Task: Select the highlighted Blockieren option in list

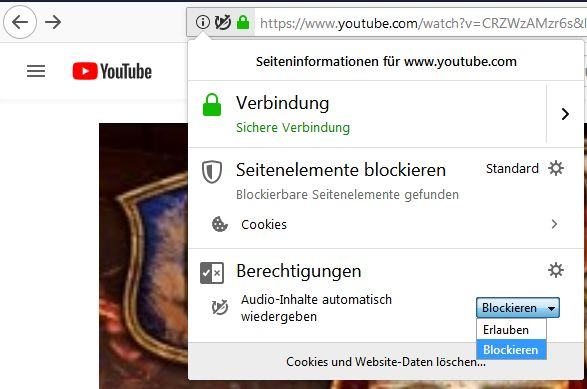Action: coord(511,349)
